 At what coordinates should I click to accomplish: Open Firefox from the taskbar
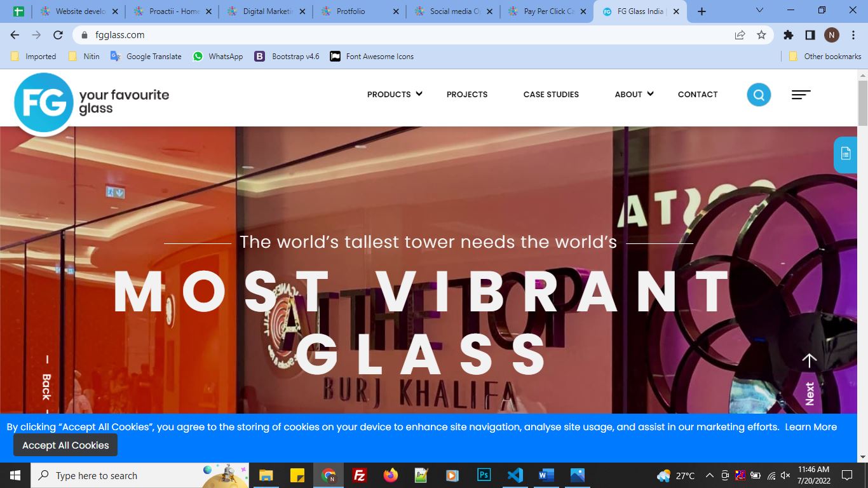point(390,475)
